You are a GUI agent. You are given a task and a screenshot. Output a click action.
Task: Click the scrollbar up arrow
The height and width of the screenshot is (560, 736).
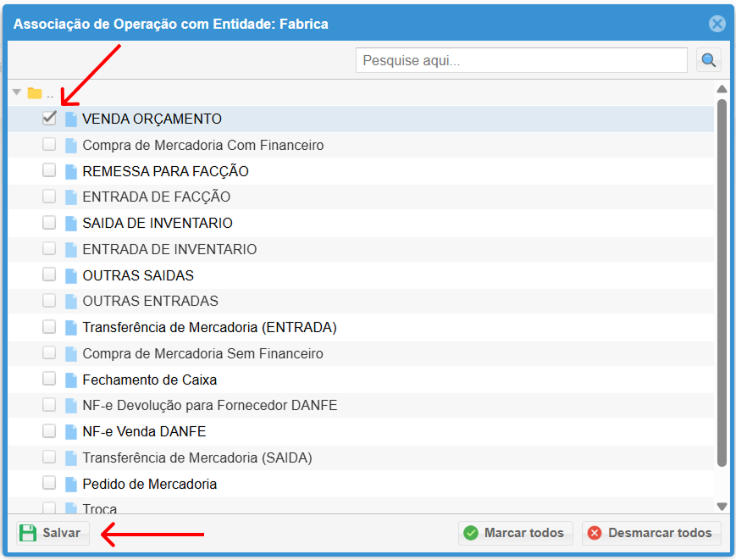722,89
